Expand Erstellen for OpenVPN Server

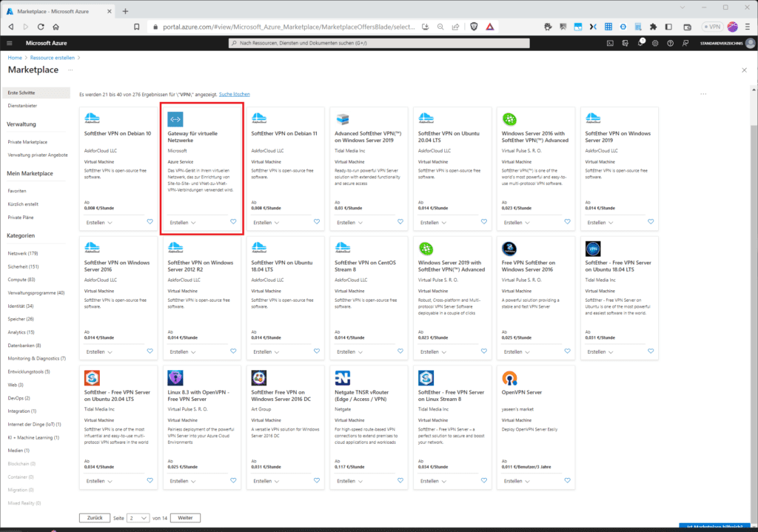[517, 481]
